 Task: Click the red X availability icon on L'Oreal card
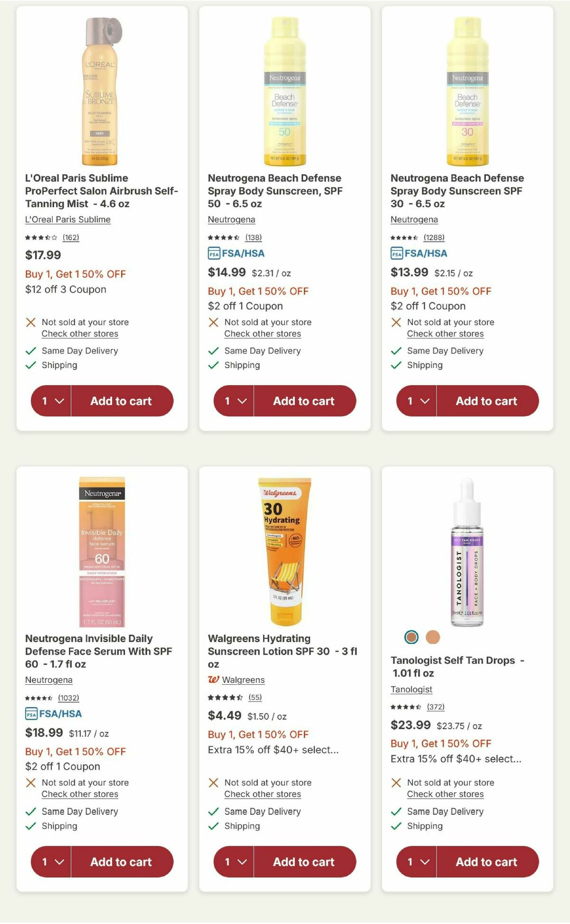(31, 322)
